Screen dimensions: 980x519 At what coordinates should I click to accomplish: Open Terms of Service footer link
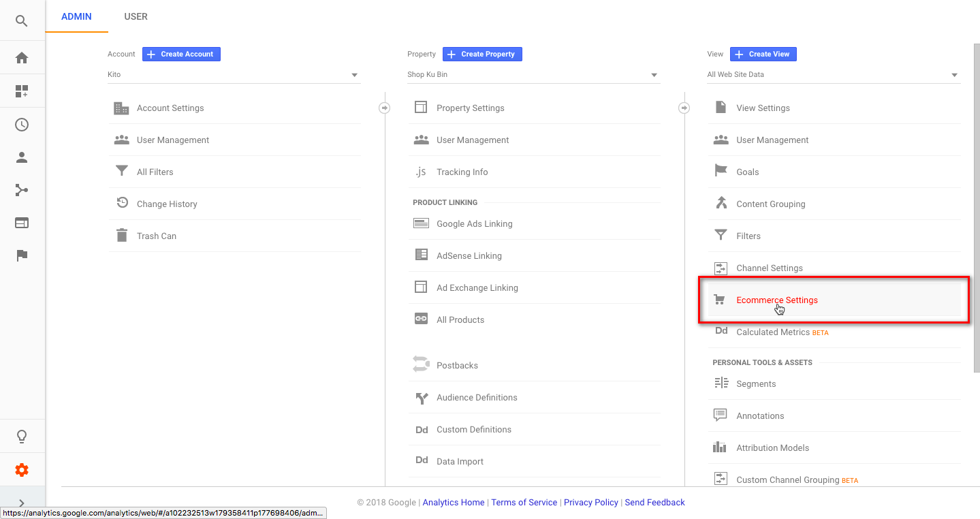[x=524, y=502]
